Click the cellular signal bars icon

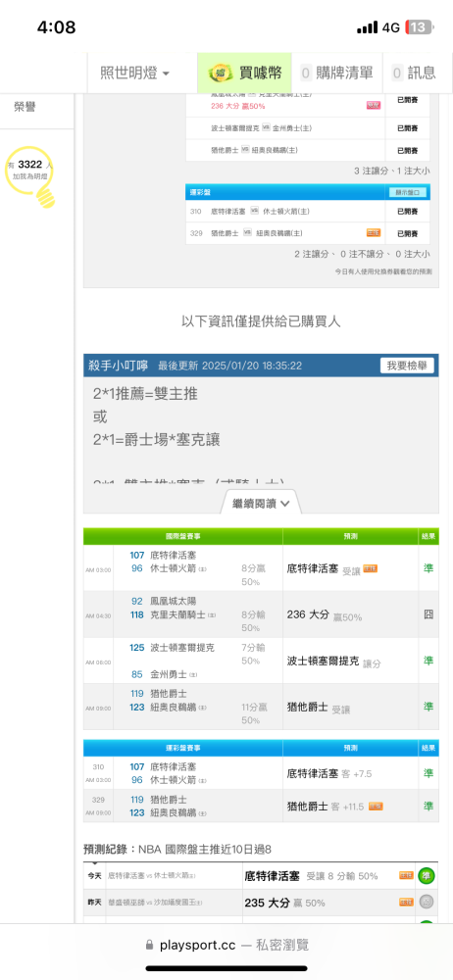tap(368, 27)
